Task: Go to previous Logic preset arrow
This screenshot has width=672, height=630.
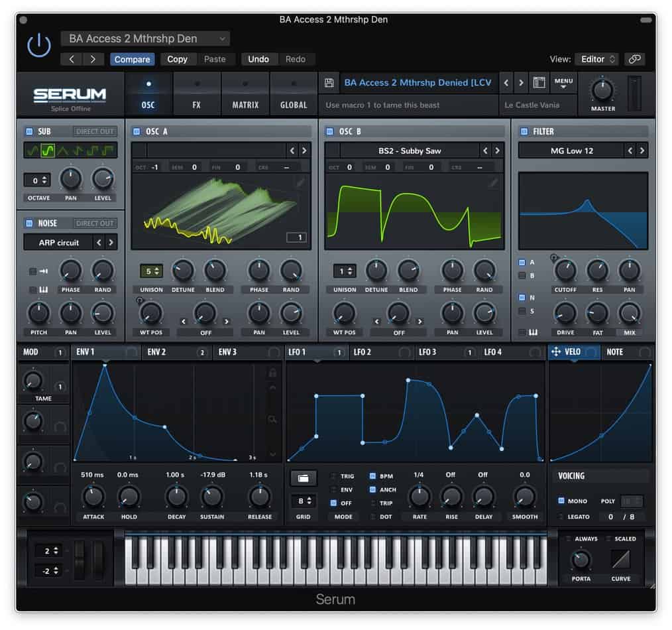Action: (72, 59)
